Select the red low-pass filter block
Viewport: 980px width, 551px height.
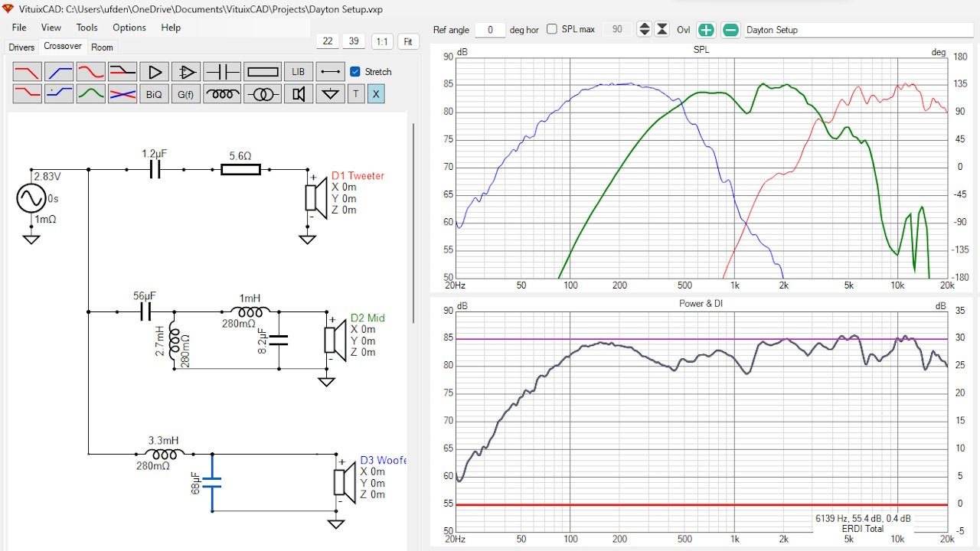tap(28, 72)
